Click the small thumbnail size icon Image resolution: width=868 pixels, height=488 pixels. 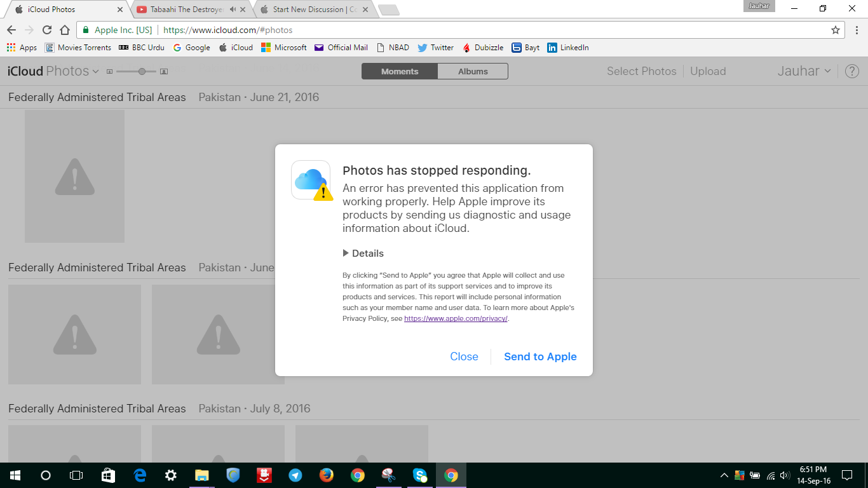[109, 72]
